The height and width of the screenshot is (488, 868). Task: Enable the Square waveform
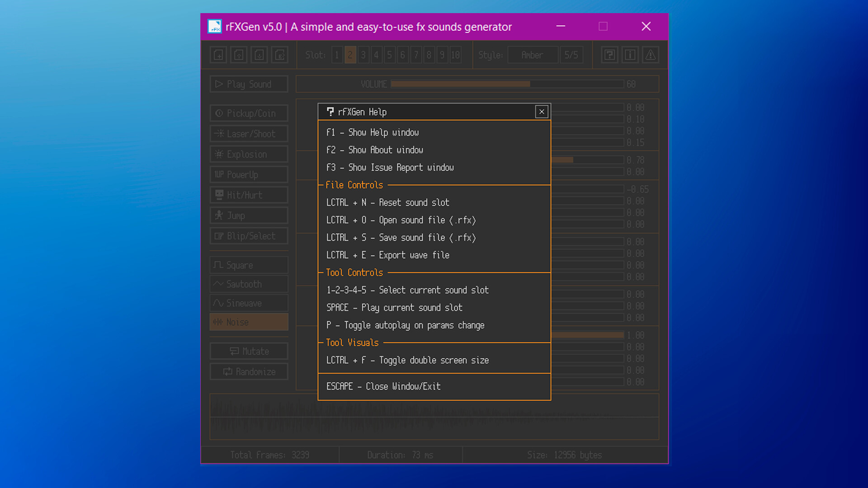point(248,265)
